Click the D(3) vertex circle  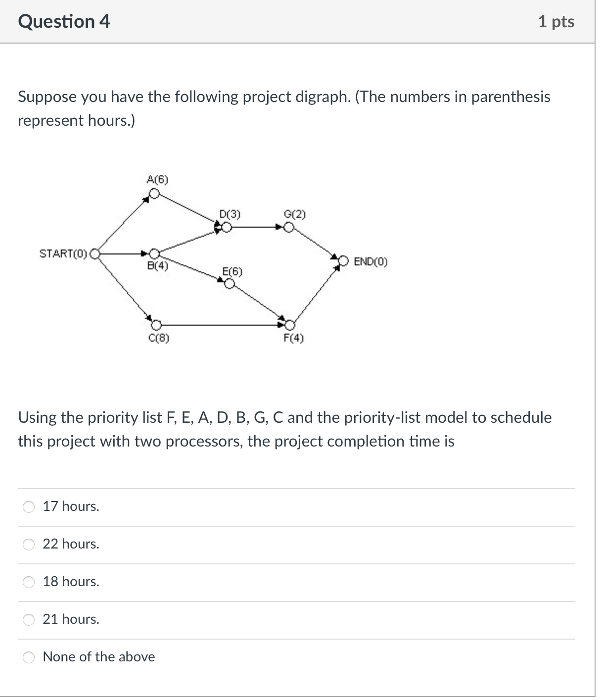226,226
